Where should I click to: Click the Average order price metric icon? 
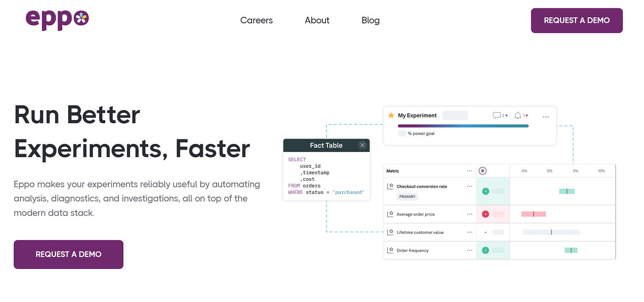click(x=391, y=214)
